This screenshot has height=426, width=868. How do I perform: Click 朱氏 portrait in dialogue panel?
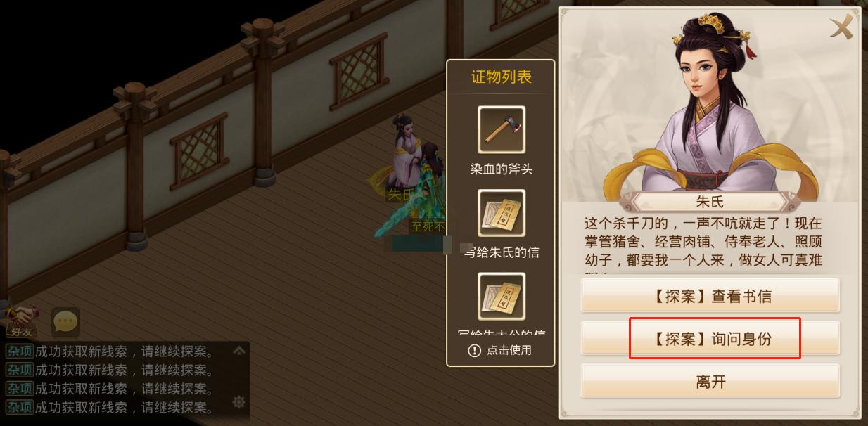click(x=710, y=105)
